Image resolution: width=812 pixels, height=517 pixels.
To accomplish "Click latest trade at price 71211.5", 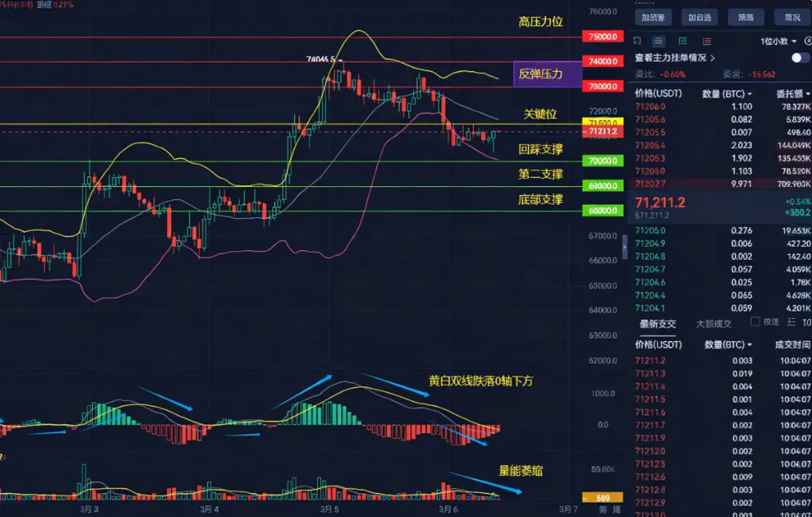I will click(x=720, y=400).
